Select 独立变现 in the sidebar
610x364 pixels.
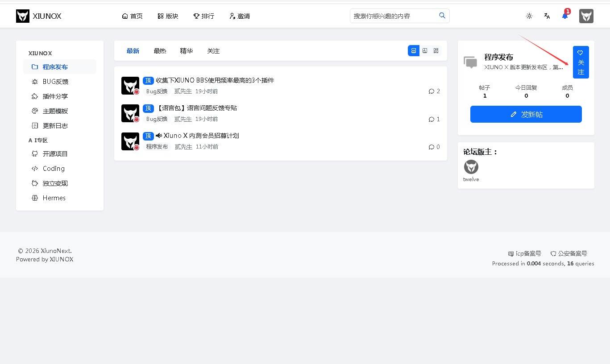[60, 183]
